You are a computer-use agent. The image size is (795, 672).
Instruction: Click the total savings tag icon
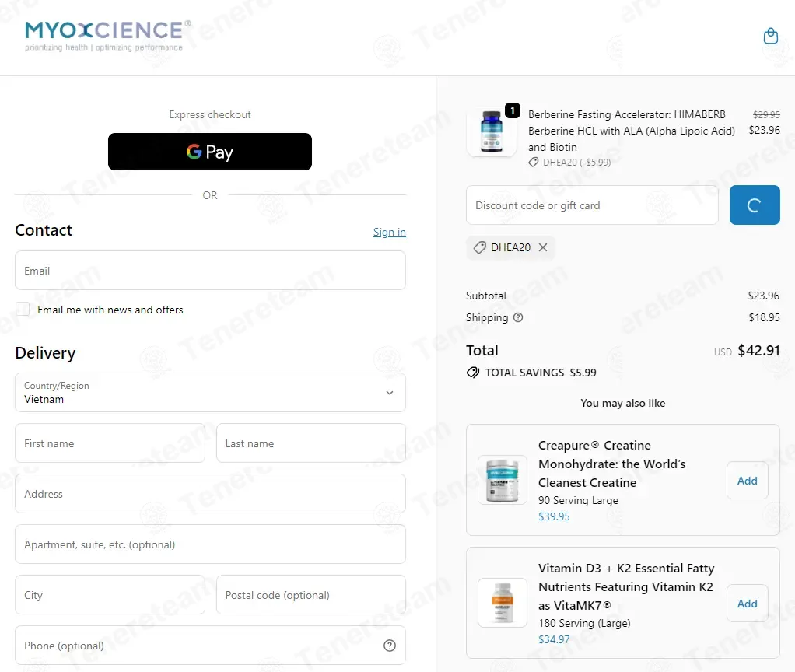[x=472, y=373]
